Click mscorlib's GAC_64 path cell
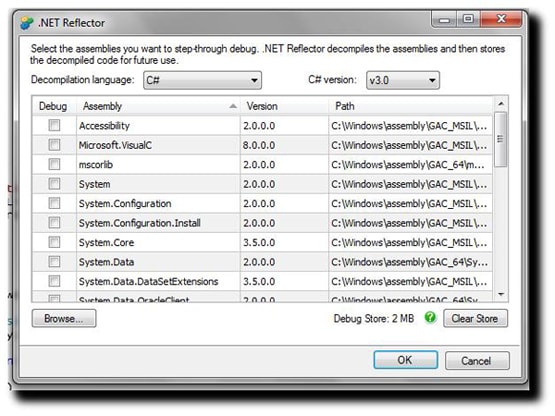555x416 pixels. (411, 165)
